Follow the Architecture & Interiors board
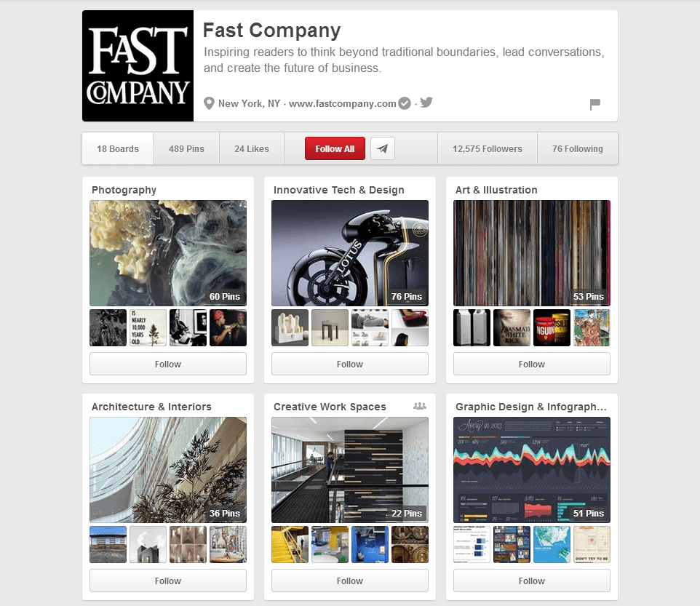Screen dimensions: 700x606 168,581
